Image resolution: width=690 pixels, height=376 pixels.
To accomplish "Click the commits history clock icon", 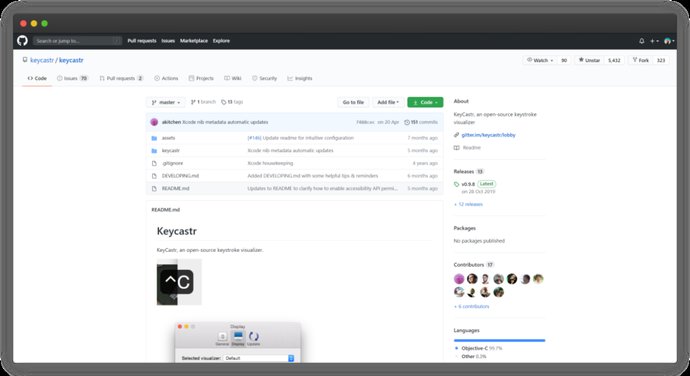I will pos(407,122).
